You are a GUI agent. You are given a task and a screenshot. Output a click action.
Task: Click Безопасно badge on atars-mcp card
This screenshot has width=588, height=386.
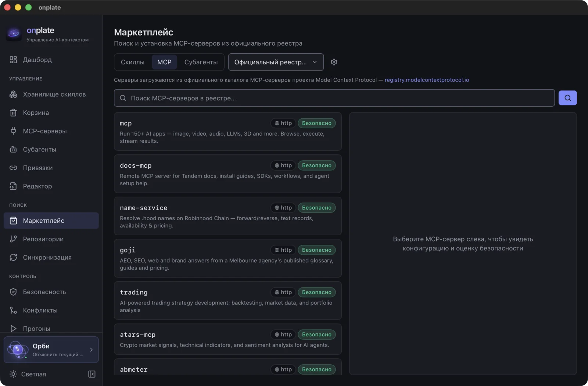(x=316, y=335)
